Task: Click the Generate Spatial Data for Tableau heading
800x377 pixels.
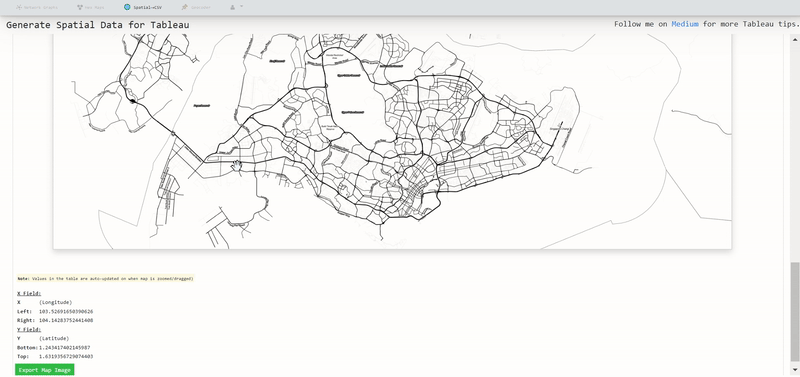Action: [x=98, y=24]
